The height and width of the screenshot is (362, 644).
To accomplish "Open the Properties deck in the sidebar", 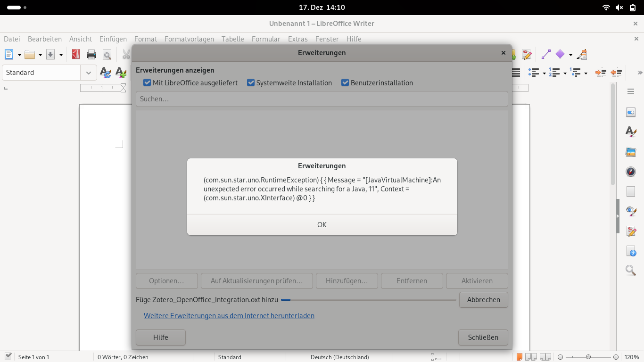I will click(631, 113).
